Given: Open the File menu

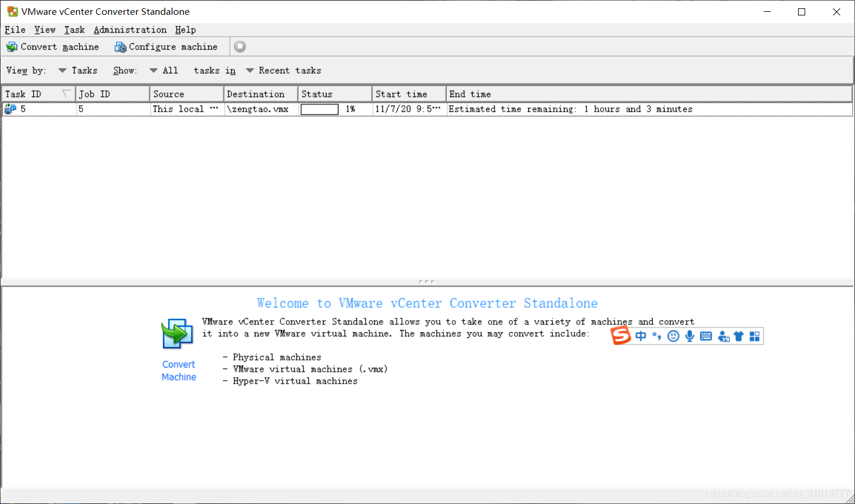Looking at the screenshot, I should pos(15,30).
